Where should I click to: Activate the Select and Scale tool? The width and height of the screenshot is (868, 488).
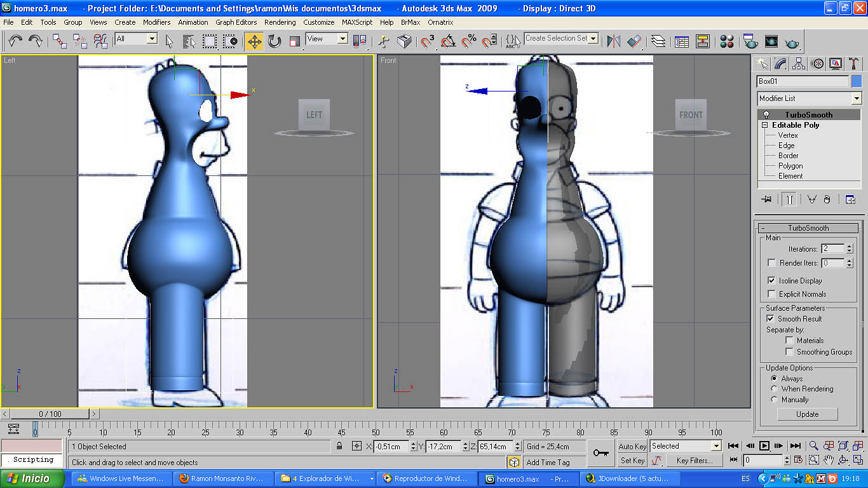click(295, 41)
